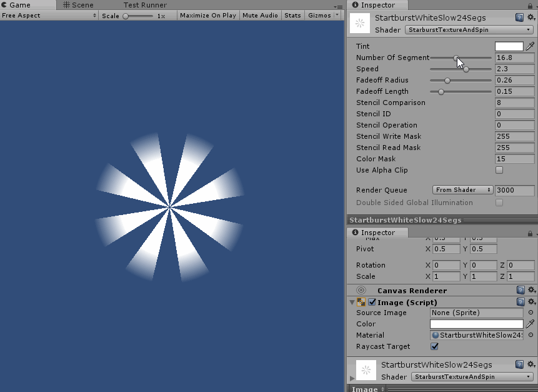Open the Source Image object picker

tap(531, 313)
